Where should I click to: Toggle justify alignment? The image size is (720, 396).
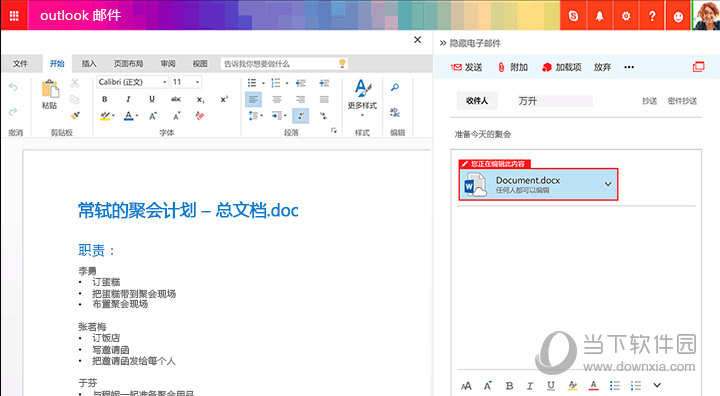(x=324, y=99)
